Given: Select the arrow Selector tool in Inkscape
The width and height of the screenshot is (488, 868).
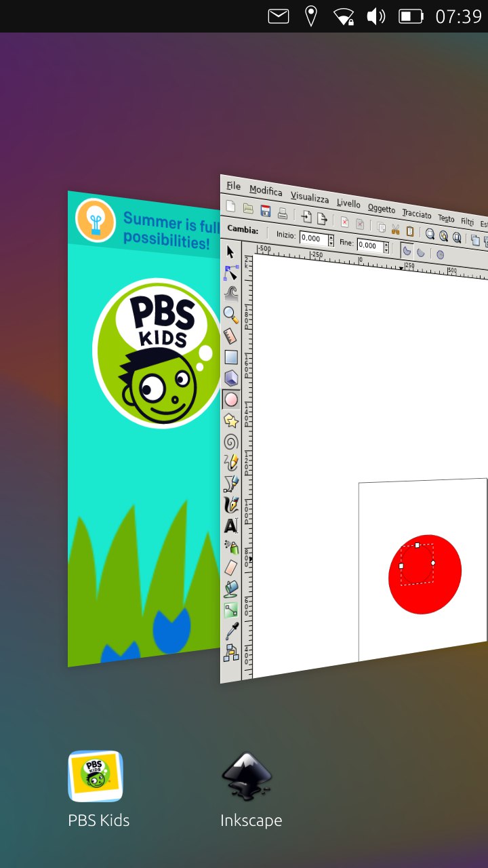Looking at the screenshot, I should point(230,252).
